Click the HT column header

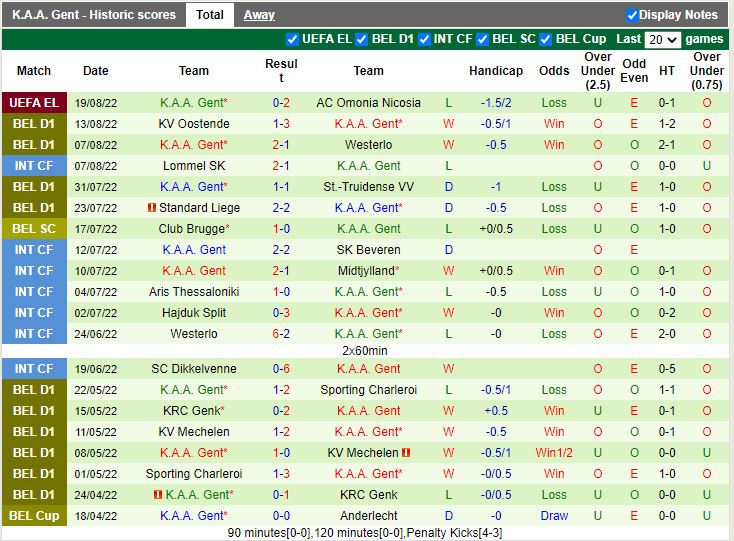667,71
